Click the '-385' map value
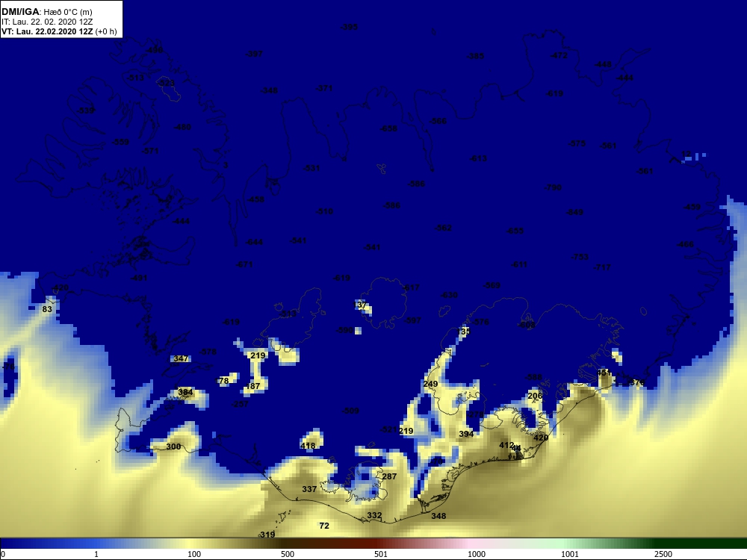 point(475,56)
